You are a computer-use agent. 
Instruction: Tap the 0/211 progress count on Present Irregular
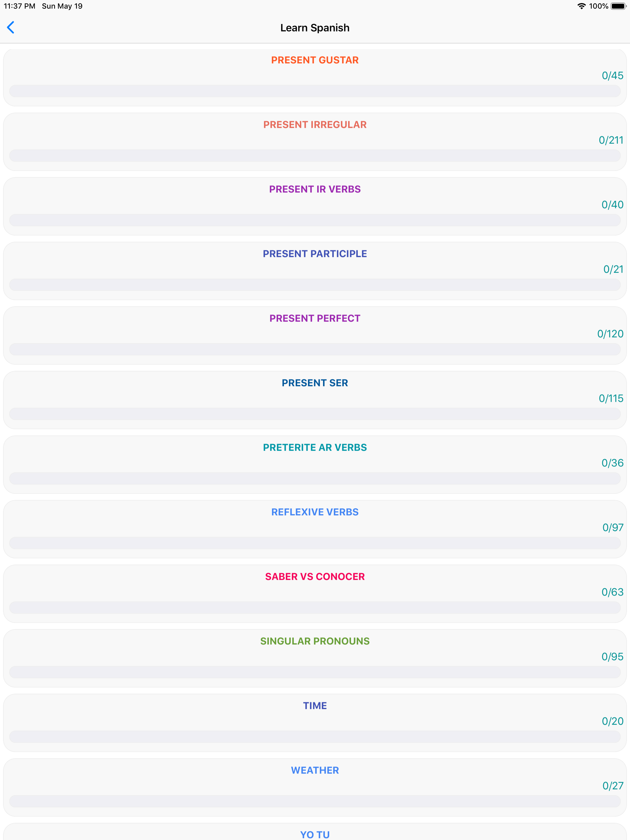(611, 140)
